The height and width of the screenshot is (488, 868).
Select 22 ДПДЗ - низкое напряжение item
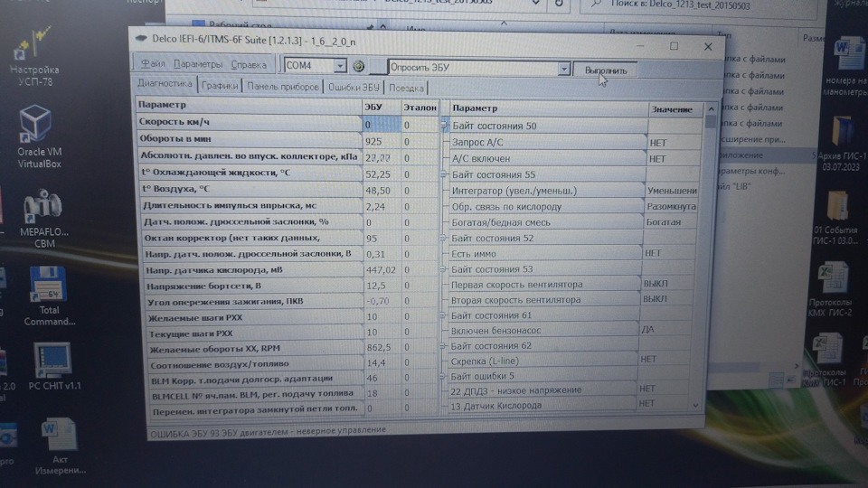pos(542,390)
